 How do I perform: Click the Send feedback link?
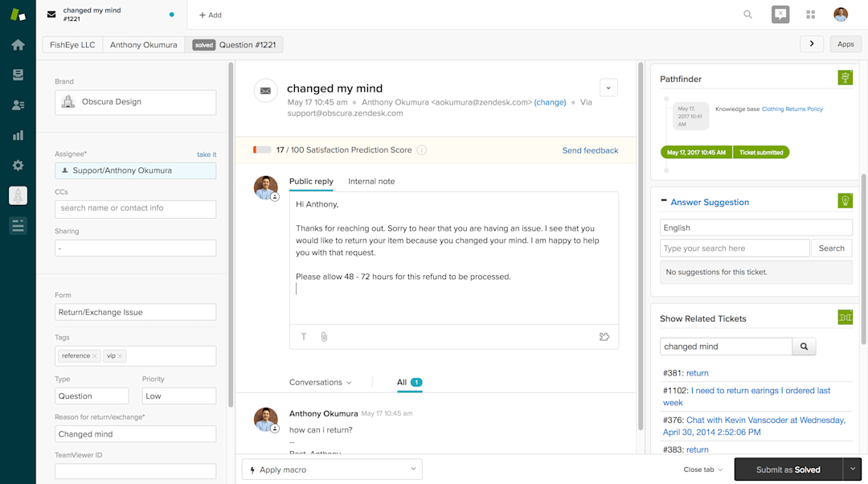coord(590,150)
